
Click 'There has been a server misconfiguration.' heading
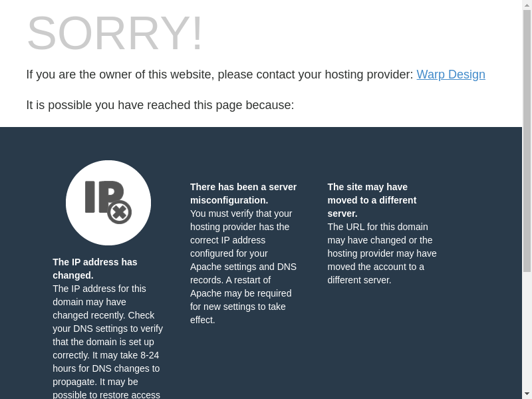[243, 194]
